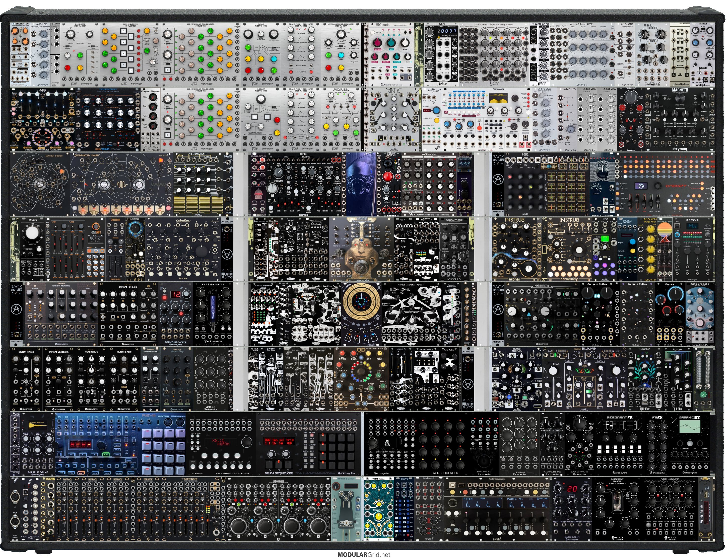Click the cyan CV 2 knob on Filtamp 1006
The image size is (728, 560).
point(274,59)
